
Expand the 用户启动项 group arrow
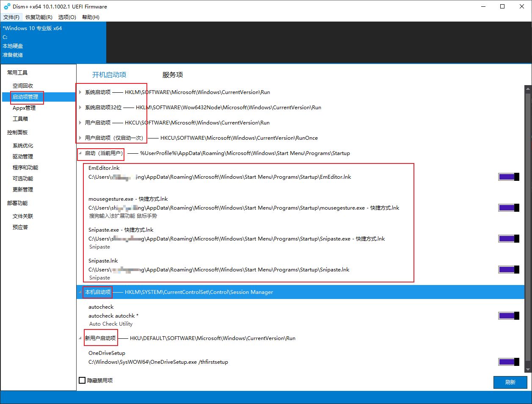(x=80, y=123)
